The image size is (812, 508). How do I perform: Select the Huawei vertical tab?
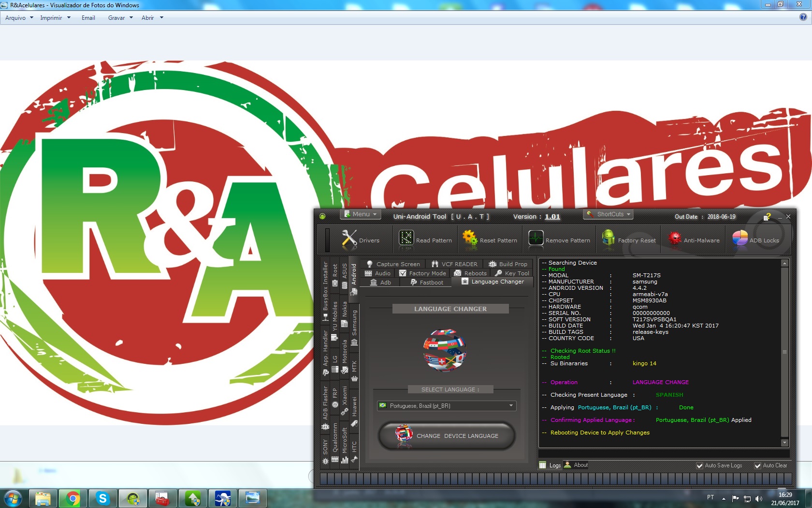click(354, 412)
